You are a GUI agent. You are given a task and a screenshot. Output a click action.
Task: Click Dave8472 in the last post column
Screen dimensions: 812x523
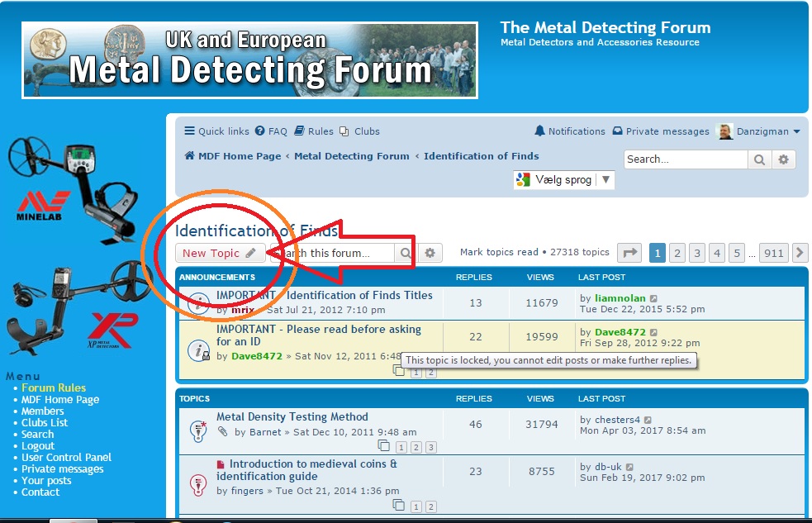coord(620,332)
